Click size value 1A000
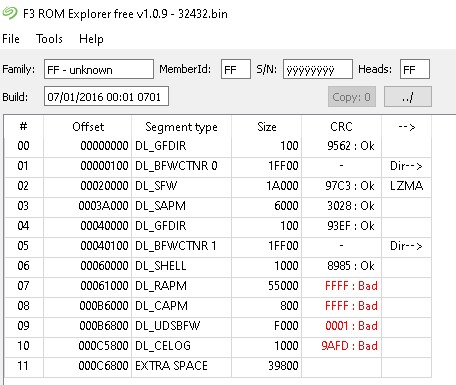Image resolution: width=456 pixels, height=385 pixels. pyautogui.click(x=282, y=186)
